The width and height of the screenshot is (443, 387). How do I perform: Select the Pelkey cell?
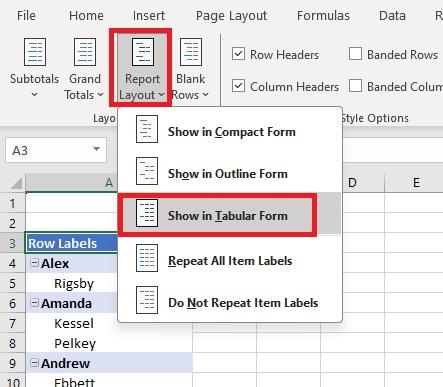click(109, 343)
